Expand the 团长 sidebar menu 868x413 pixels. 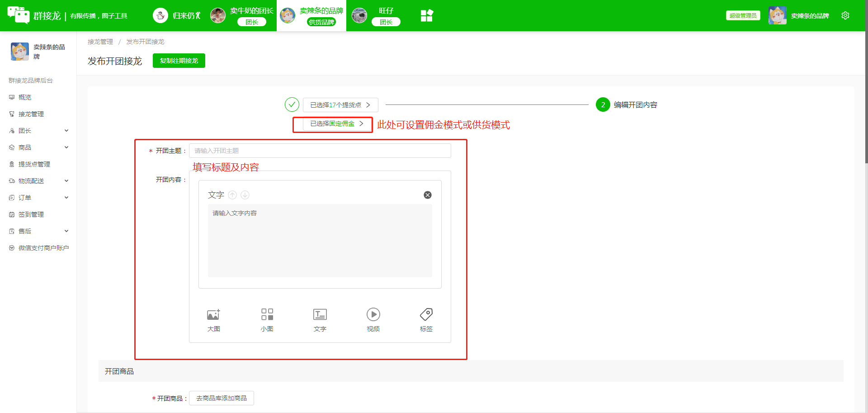coord(38,131)
